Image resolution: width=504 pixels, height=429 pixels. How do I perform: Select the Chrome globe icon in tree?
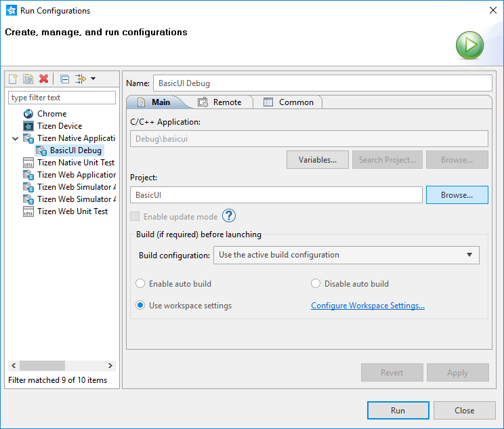pos(28,114)
